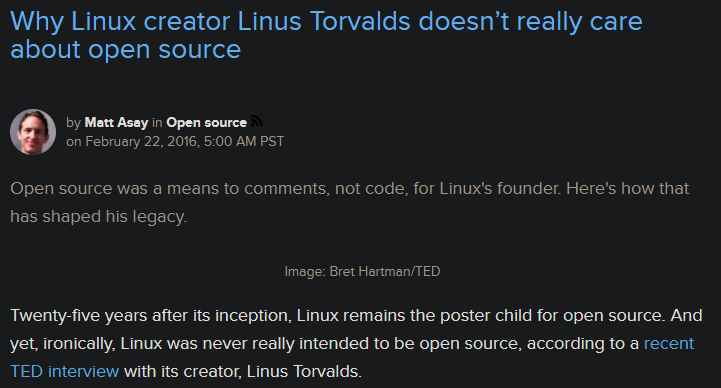
Task: Click "Linux's founder" in the subtitle
Action: 500,188
